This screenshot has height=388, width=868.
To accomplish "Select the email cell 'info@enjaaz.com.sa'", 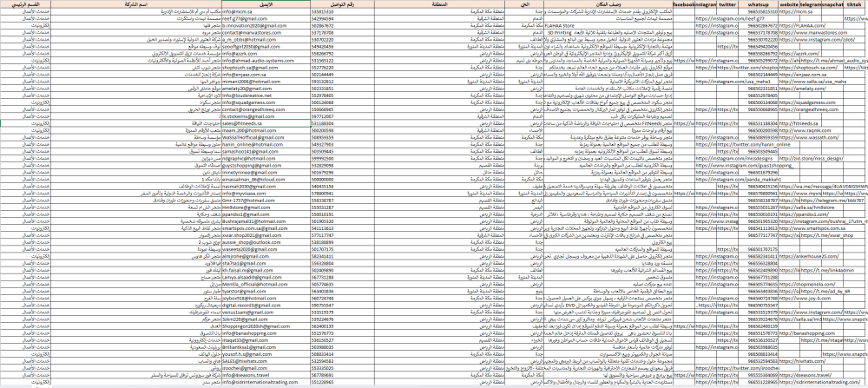I will [266, 75].
